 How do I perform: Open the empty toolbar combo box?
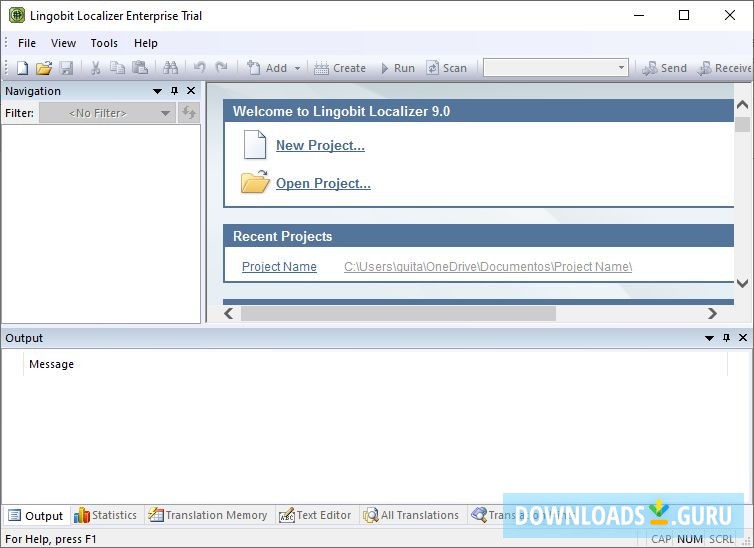[556, 68]
